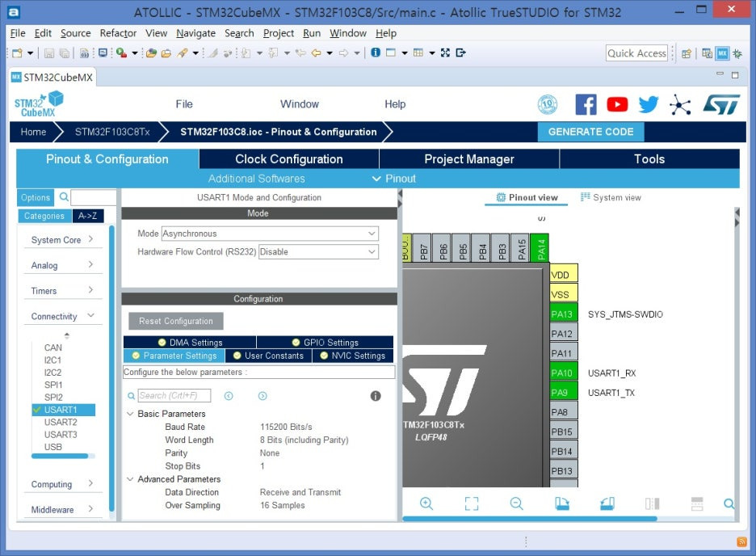Collapse the Connectivity category
This screenshot has width=756, height=556.
coord(63,316)
